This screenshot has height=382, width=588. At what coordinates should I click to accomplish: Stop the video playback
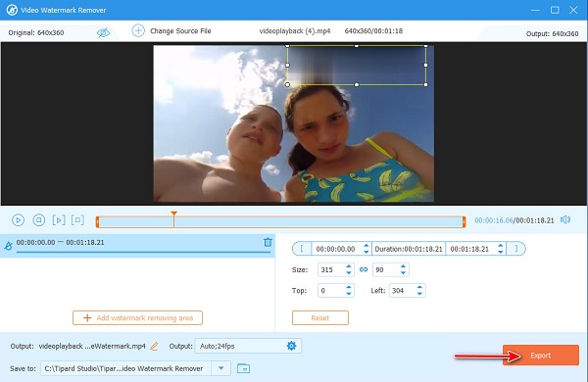(x=38, y=220)
